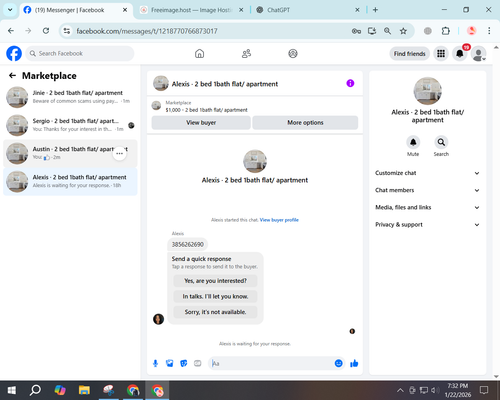Send quick reply 'Sorry, it's not available.'
This screenshot has width=500, height=400.
215,312
